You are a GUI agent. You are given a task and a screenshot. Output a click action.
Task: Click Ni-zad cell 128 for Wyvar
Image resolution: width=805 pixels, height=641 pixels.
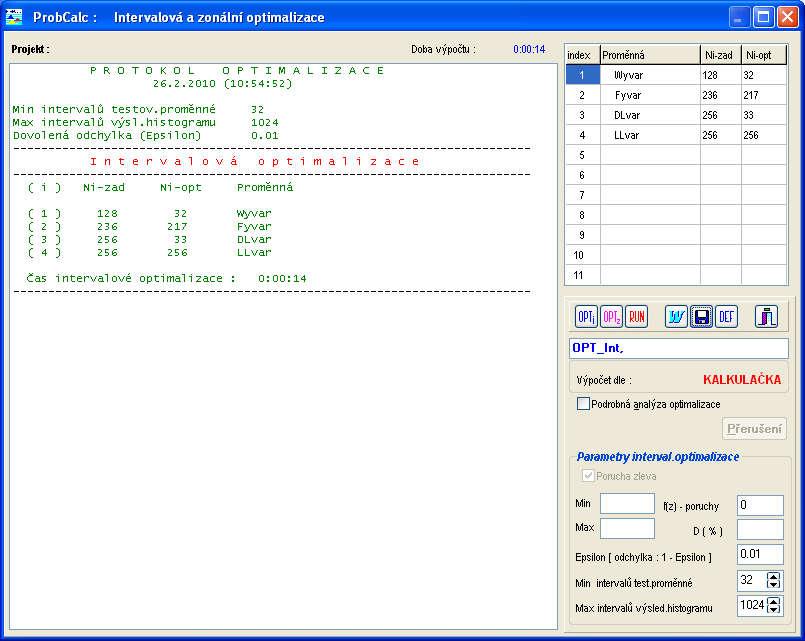[x=721, y=75]
